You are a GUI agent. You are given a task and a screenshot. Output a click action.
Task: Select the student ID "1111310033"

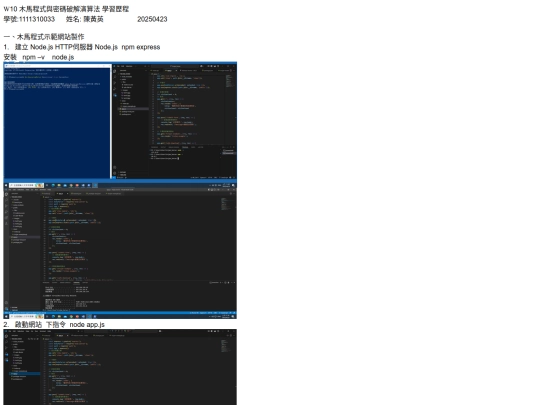37,19
